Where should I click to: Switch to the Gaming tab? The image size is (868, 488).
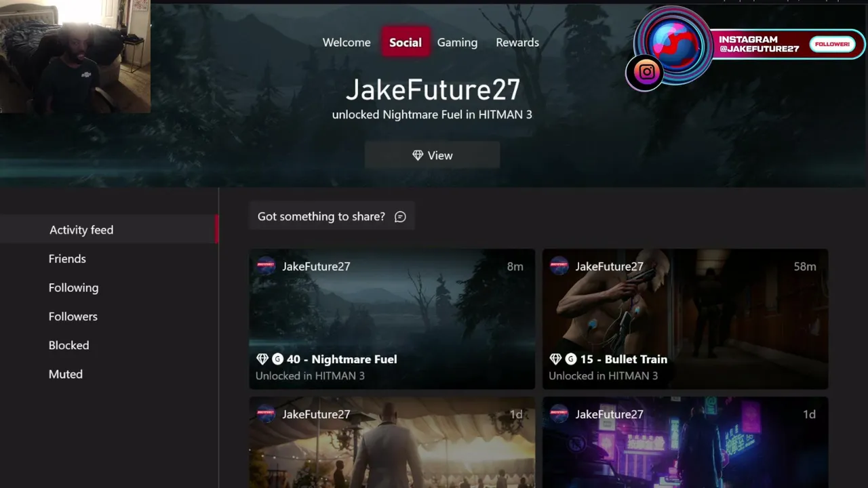coord(457,42)
